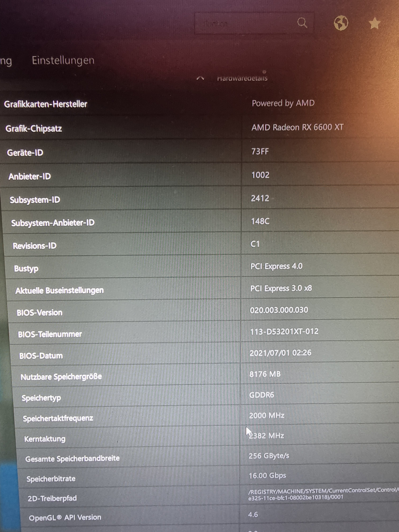Viewport: 399px width, 532px height.
Task: Click the Hardwaredetails heading text
Action: 242,78
